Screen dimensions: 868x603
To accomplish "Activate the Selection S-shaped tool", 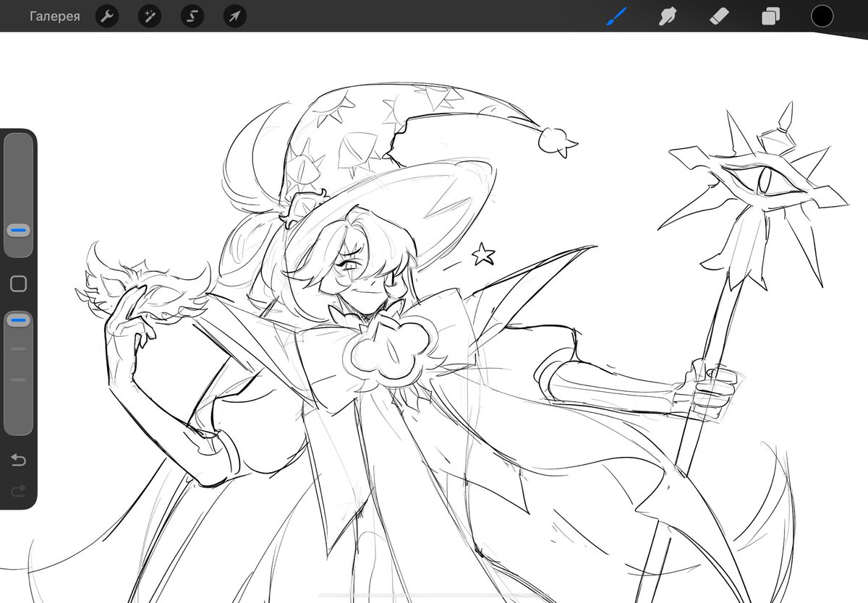I will (x=192, y=16).
